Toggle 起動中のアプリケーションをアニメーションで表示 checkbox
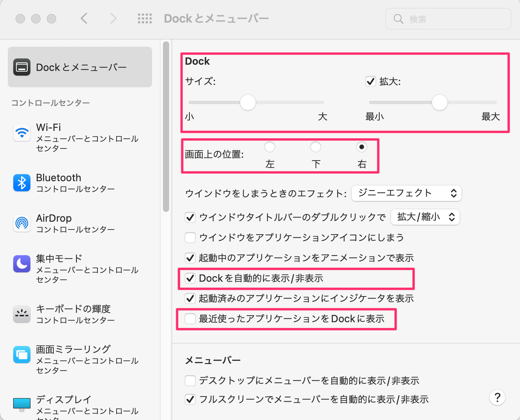This screenshot has height=420, width=520. (190, 258)
